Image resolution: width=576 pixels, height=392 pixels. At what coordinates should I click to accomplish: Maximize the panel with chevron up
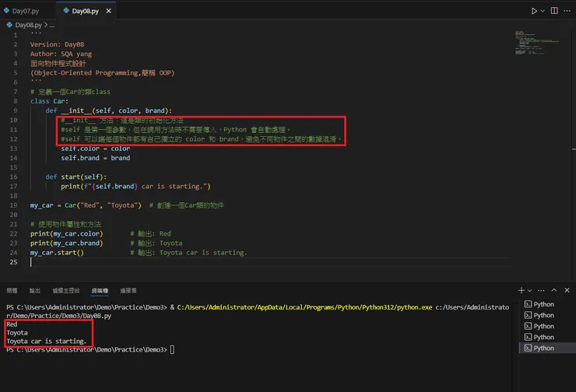coord(554,290)
